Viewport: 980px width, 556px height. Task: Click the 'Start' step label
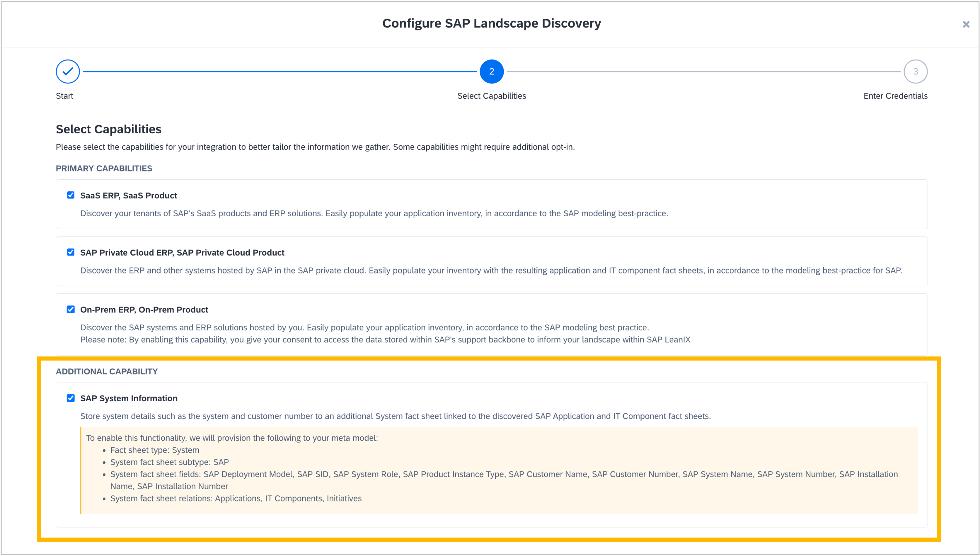point(64,96)
